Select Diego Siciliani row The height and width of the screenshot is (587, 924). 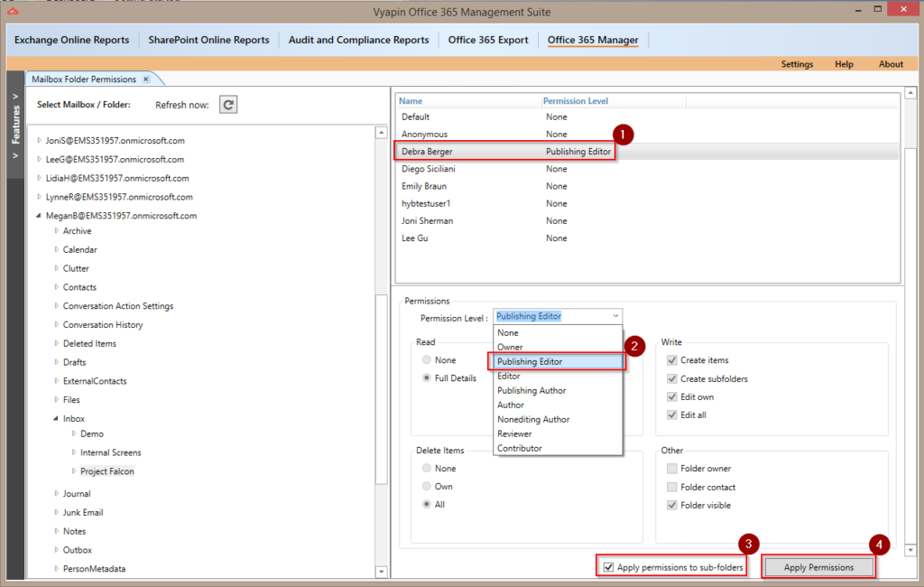pos(647,169)
